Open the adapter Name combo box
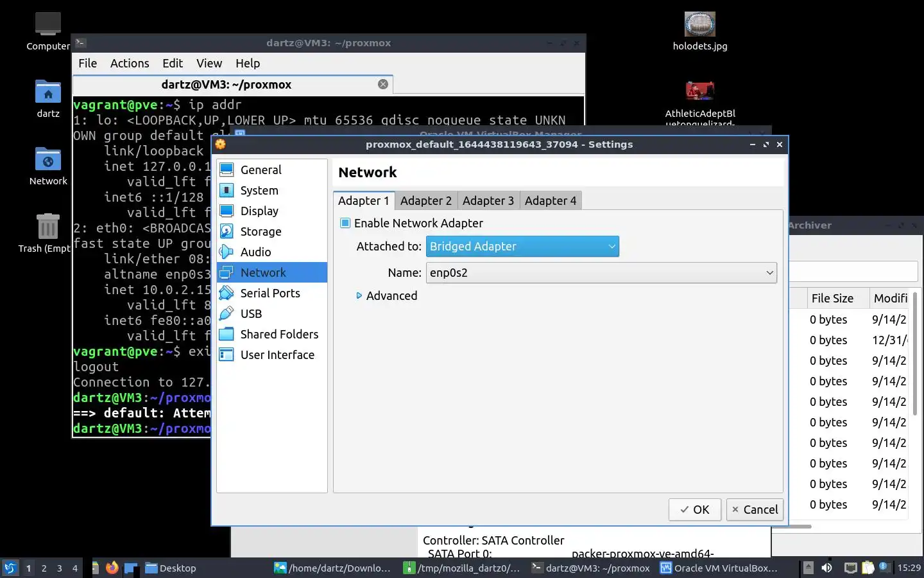Image resolution: width=924 pixels, height=578 pixels. (601, 273)
